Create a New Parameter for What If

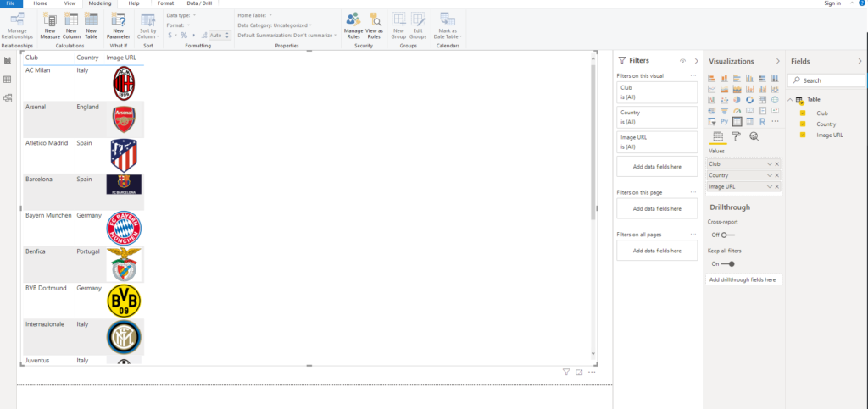pyautogui.click(x=119, y=26)
